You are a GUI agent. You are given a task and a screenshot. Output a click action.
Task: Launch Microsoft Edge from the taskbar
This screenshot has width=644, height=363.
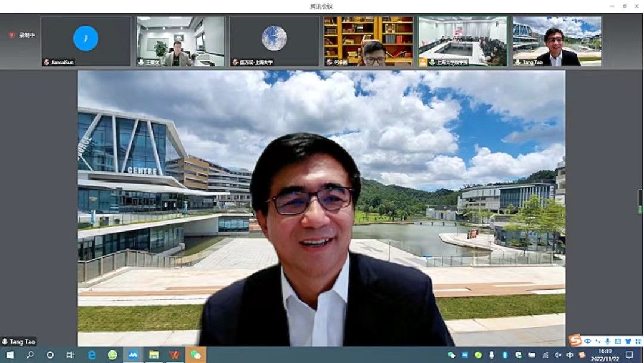pyautogui.click(x=92, y=355)
